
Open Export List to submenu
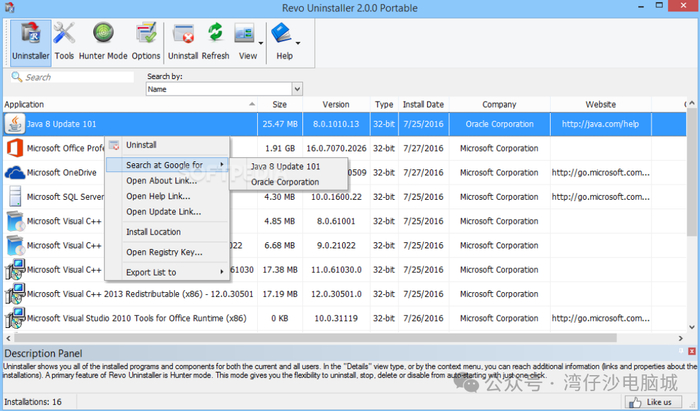coord(167,272)
